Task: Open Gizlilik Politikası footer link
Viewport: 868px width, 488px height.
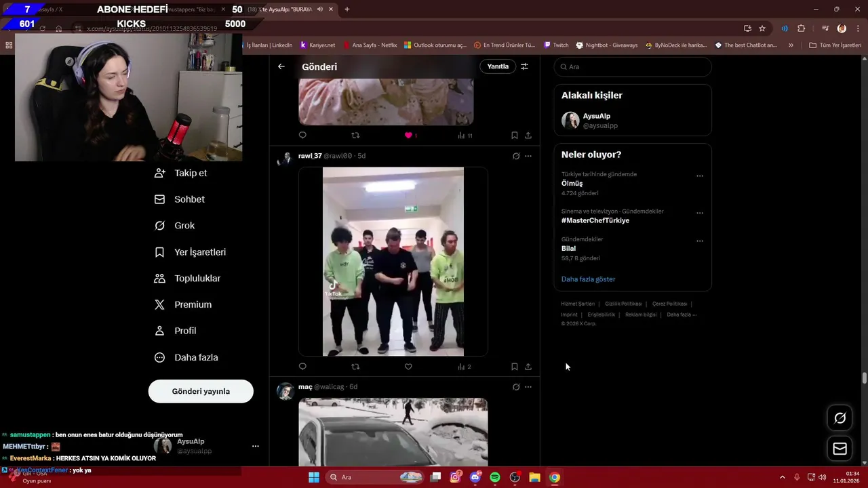Action: [623, 304]
